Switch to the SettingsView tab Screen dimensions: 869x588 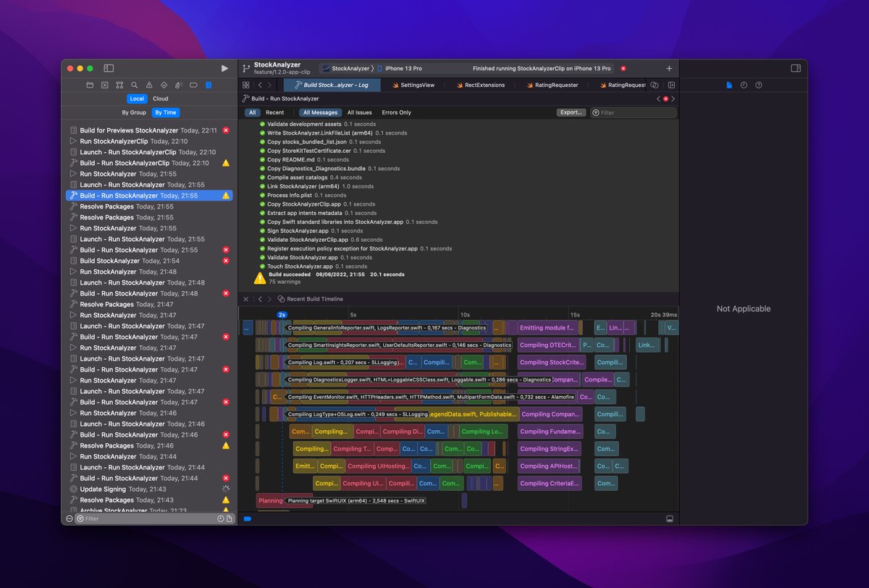[413, 85]
